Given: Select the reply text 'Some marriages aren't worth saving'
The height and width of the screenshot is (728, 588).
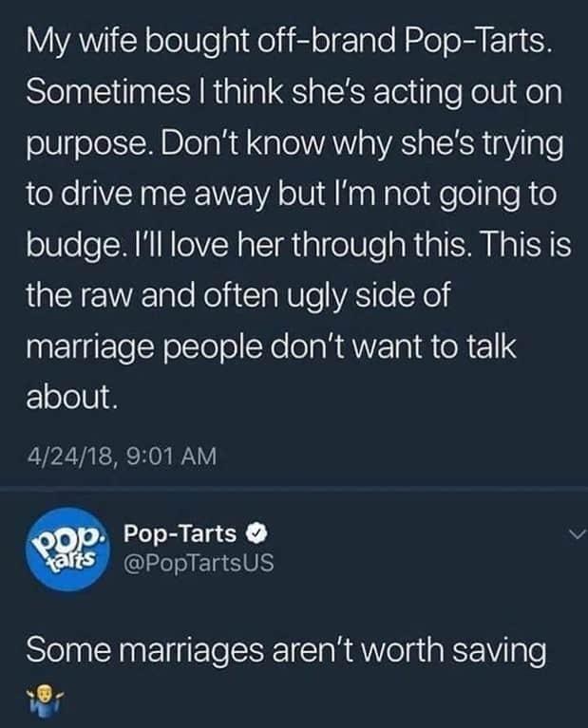Looking at the screenshot, I should click(x=286, y=650).
